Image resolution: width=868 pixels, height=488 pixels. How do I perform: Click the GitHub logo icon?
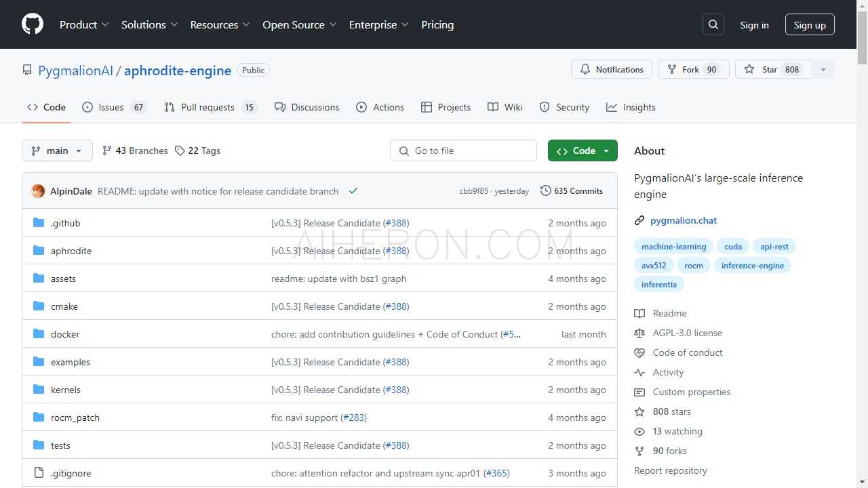click(33, 24)
